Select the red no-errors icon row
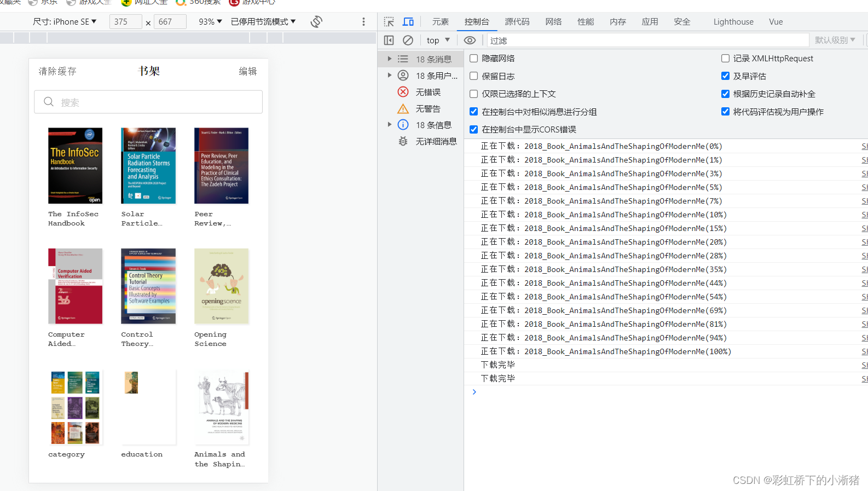The image size is (868, 491). 403,92
